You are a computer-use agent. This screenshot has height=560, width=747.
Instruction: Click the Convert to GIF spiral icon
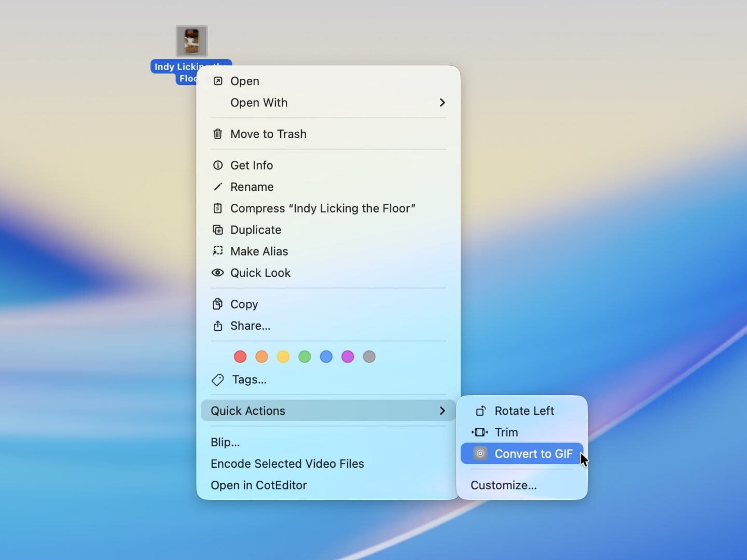coord(480,454)
